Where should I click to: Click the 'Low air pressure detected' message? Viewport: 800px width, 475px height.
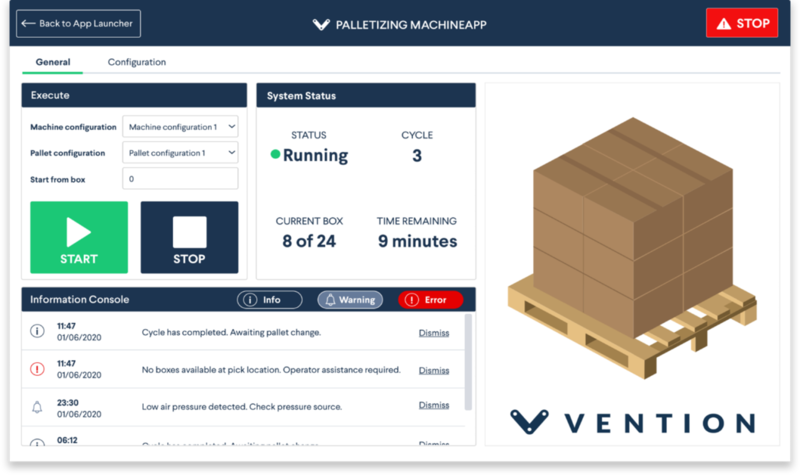(242, 407)
